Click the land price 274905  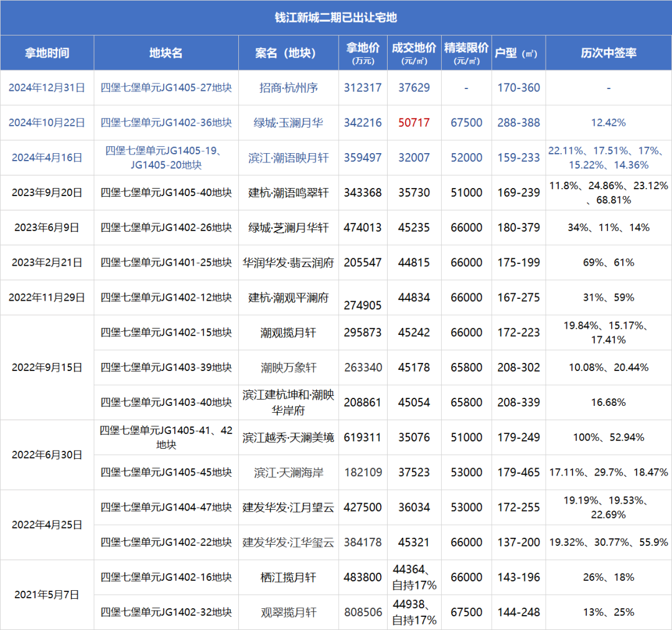(x=363, y=305)
